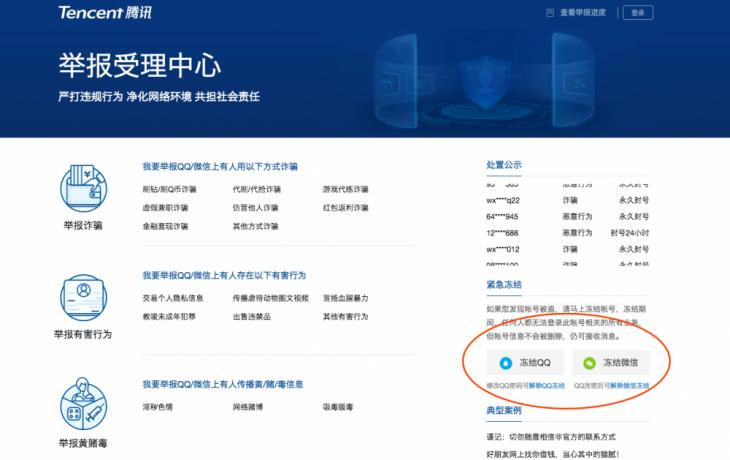Choose 虚假兼职诈骗 report type
This screenshot has height=460, width=730.
coord(165,208)
